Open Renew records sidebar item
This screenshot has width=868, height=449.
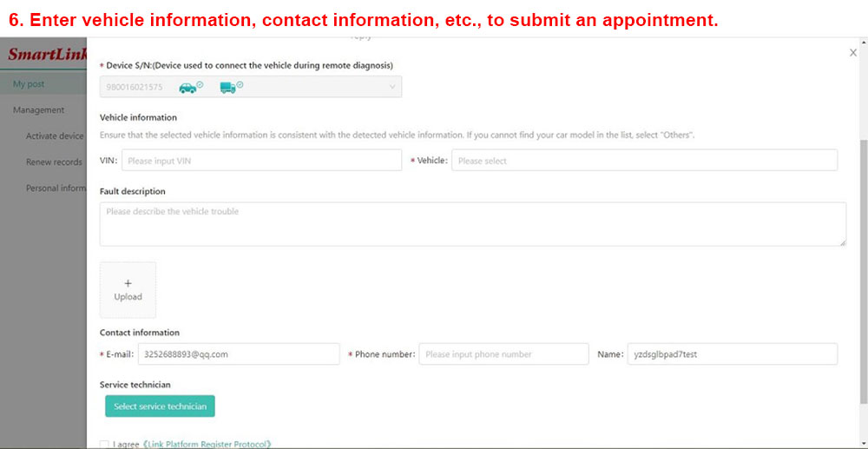54,162
